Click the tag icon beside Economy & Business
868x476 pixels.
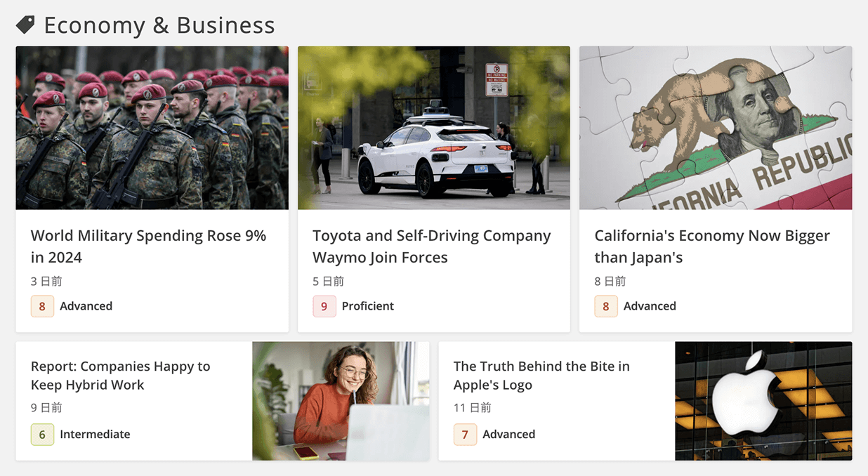pyautogui.click(x=25, y=25)
